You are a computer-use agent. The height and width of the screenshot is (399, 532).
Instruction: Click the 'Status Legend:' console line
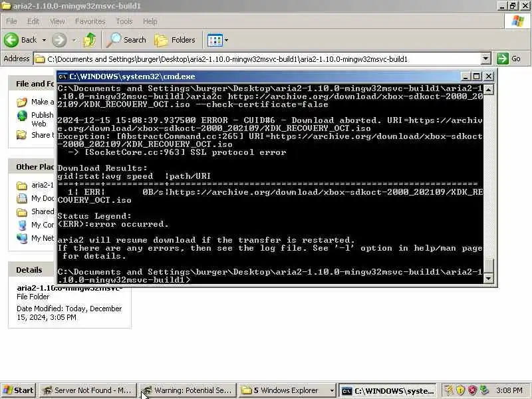point(94,215)
